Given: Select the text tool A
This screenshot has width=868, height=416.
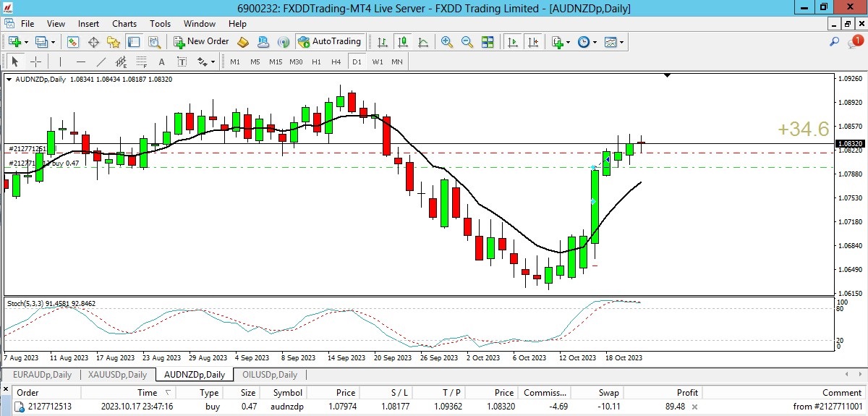Looking at the screenshot, I should tap(161, 61).
